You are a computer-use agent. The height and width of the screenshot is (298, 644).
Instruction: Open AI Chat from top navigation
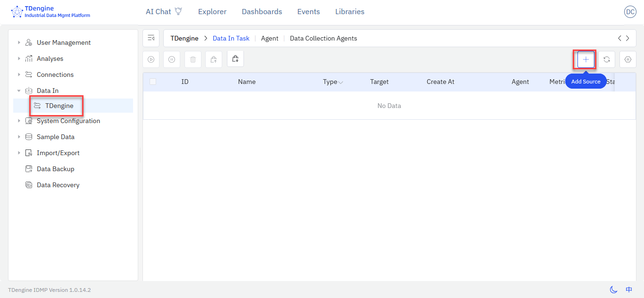pyautogui.click(x=163, y=12)
